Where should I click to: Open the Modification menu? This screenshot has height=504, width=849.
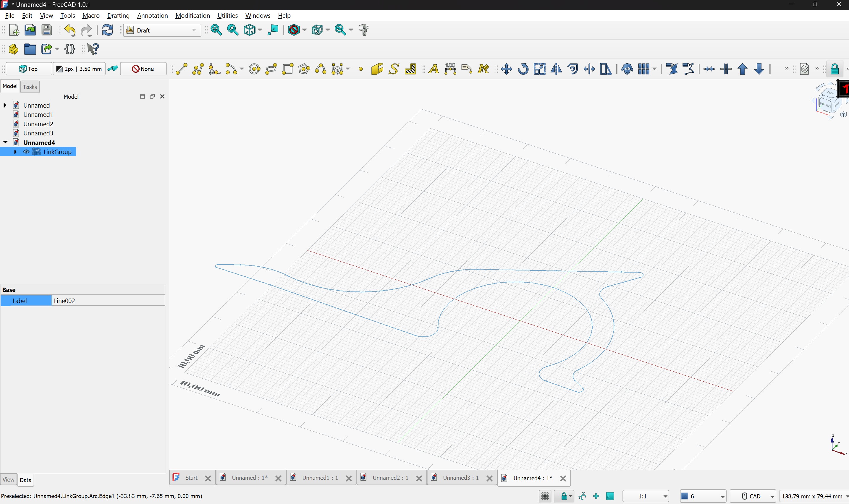click(192, 16)
